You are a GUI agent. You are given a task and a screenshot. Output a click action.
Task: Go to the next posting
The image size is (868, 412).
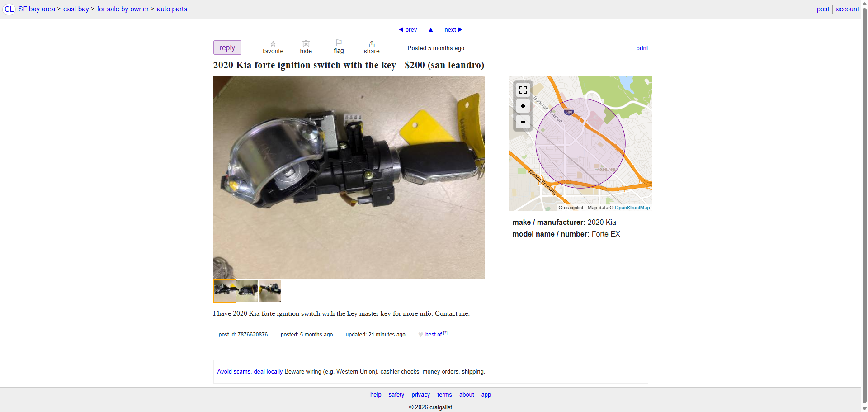(x=453, y=30)
